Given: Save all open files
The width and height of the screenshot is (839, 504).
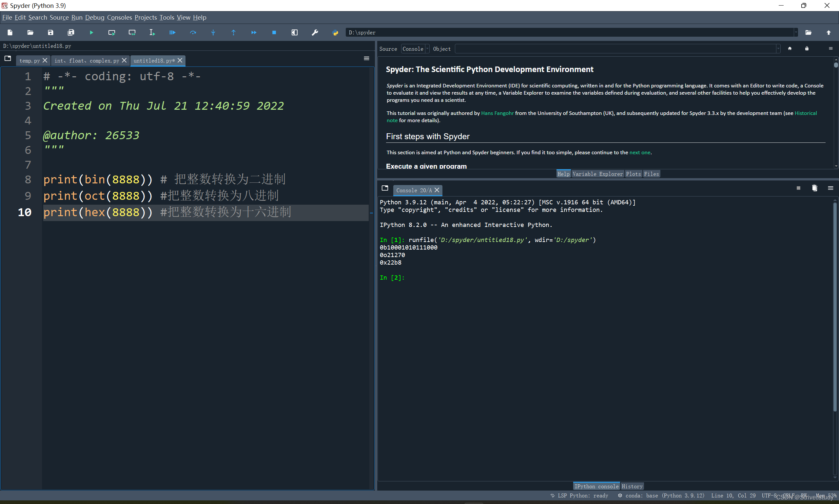Looking at the screenshot, I should point(71,32).
